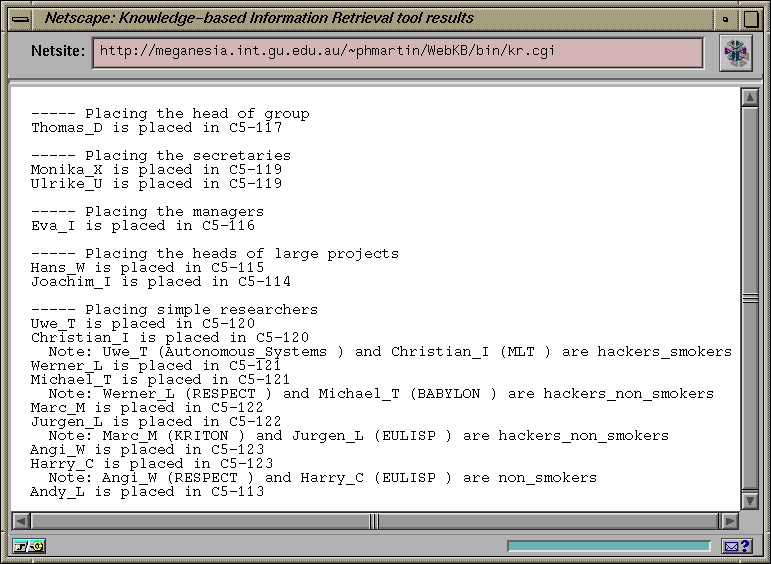This screenshot has height=564, width=771.
Task: Click the security key icon in status bar
Action: pyautogui.click(x=29, y=546)
